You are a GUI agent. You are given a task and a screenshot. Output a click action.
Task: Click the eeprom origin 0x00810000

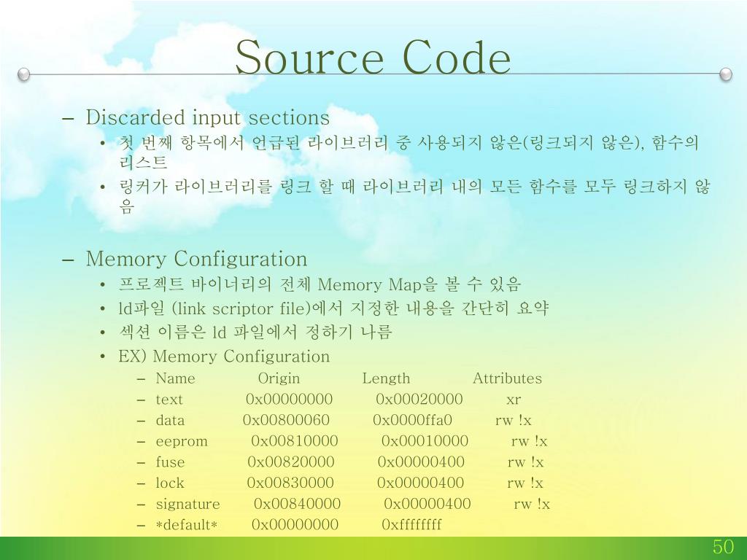[x=295, y=441]
